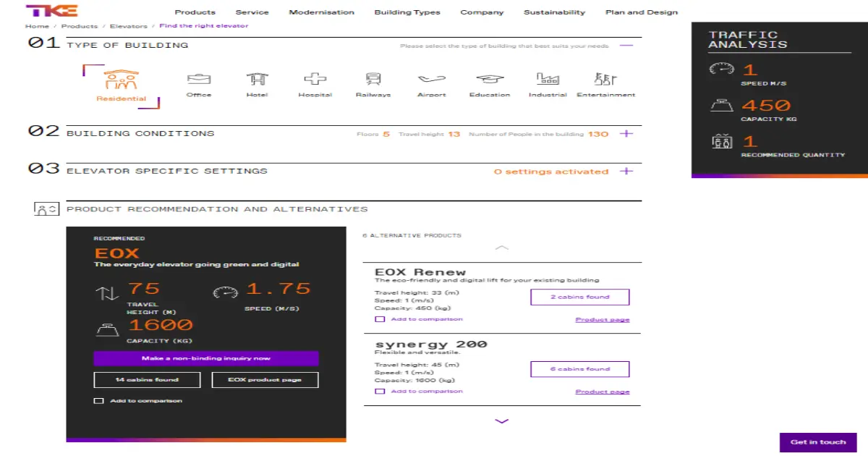Choose the Airport building type icon

pos(432,79)
